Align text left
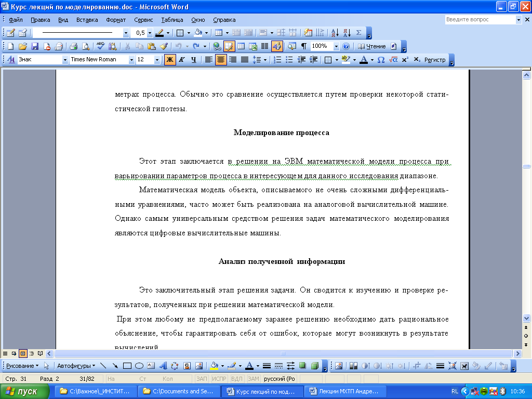Screen dimensions: 532x399 [x=209, y=60]
